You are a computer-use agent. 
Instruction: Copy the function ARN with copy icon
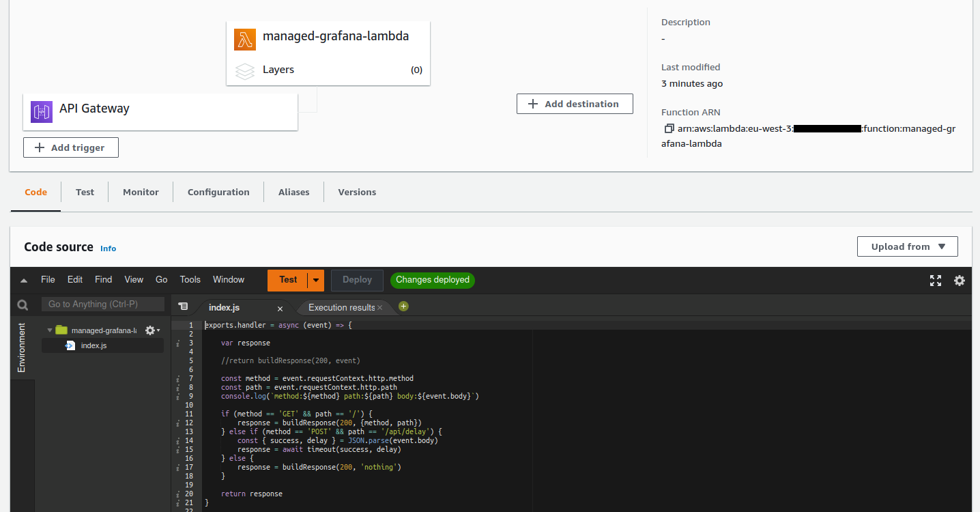pos(669,128)
